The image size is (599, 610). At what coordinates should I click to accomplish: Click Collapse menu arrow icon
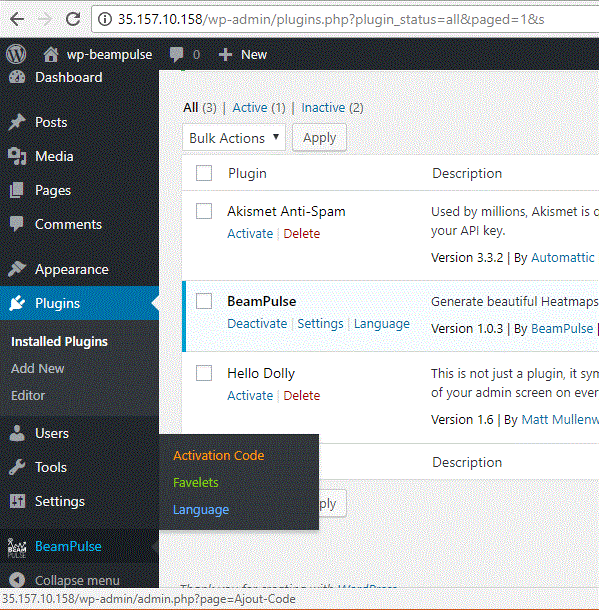click(x=17, y=580)
